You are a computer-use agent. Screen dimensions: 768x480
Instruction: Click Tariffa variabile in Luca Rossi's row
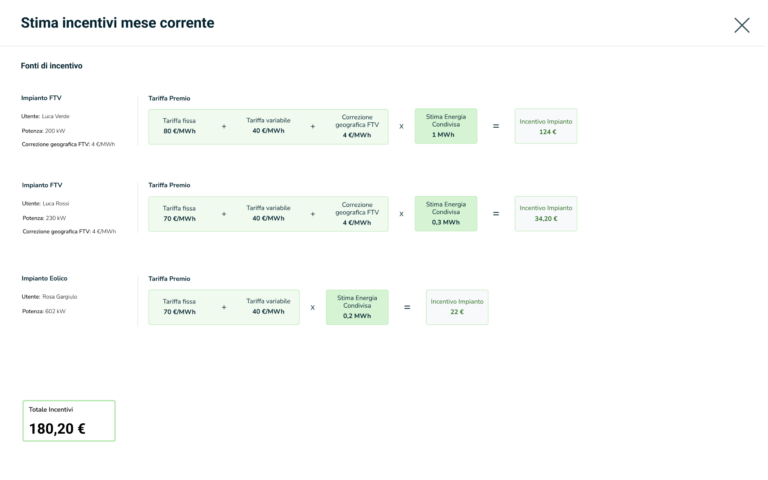pos(268,214)
